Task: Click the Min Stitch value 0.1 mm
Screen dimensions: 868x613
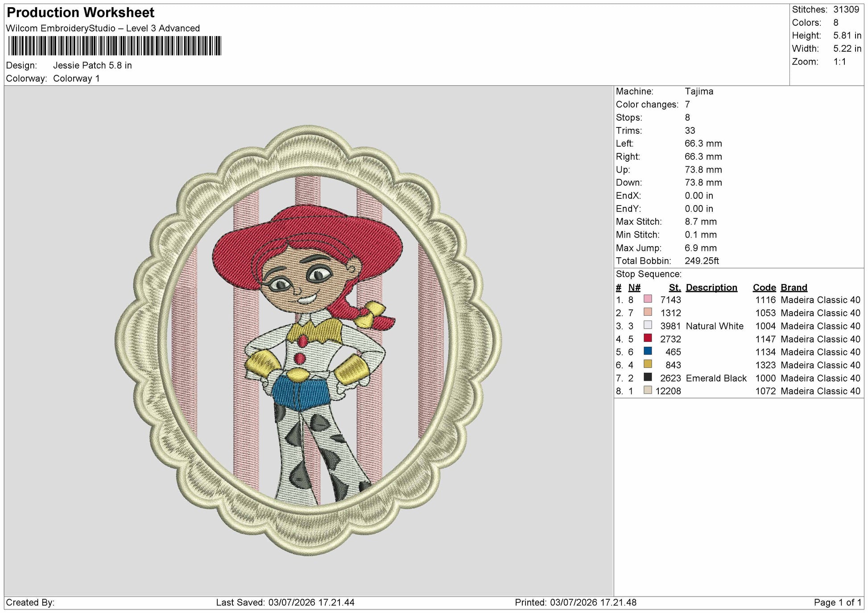Action: [x=701, y=235]
